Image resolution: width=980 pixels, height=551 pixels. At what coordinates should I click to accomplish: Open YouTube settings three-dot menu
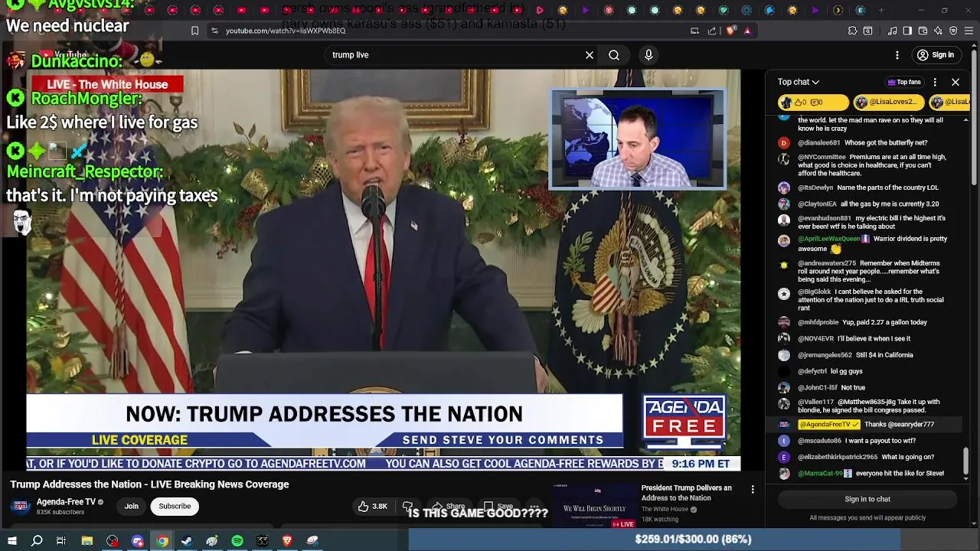click(897, 55)
